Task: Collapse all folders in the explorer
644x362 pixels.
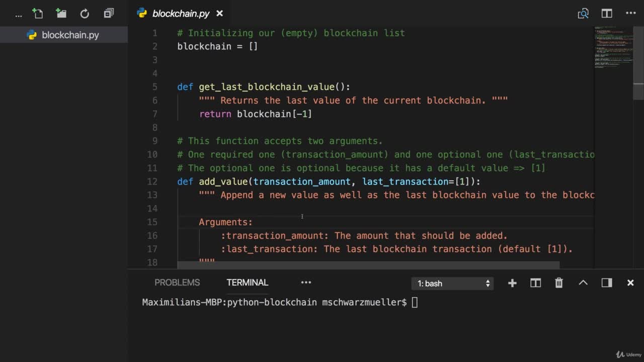Action: pyautogui.click(x=109, y=14)
